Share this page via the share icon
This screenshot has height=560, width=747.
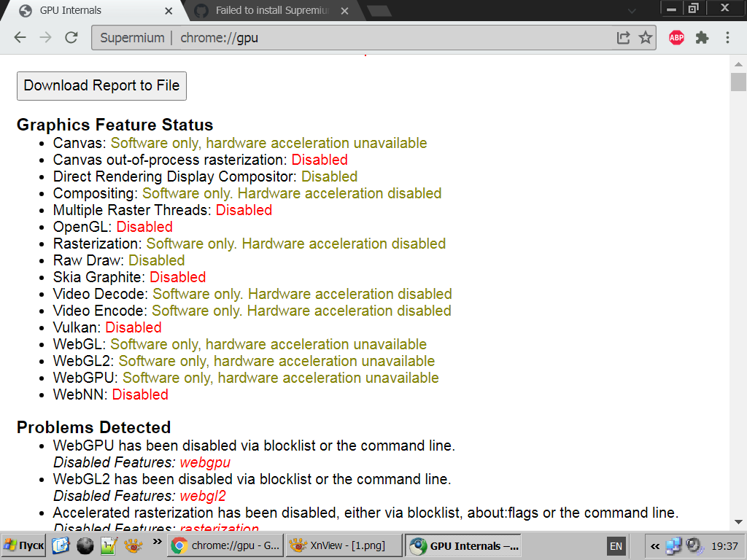click(623, 38)
